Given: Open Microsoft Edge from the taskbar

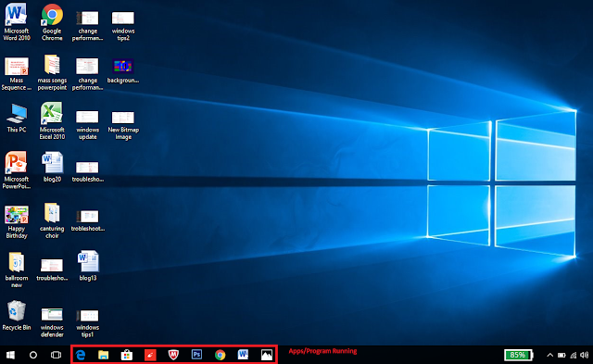Looking at the screenshot, I should point(81,355).
